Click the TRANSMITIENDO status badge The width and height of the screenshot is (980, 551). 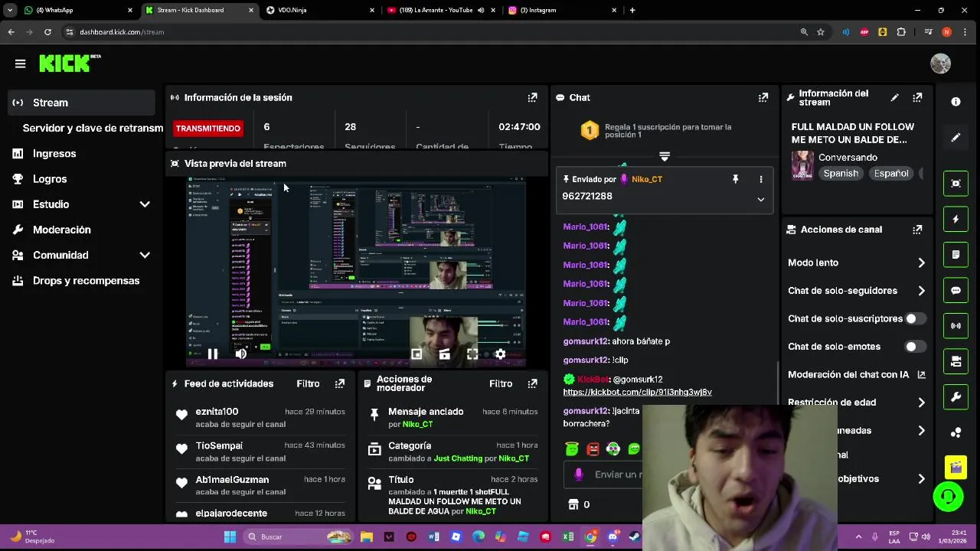tap(207, 128)
